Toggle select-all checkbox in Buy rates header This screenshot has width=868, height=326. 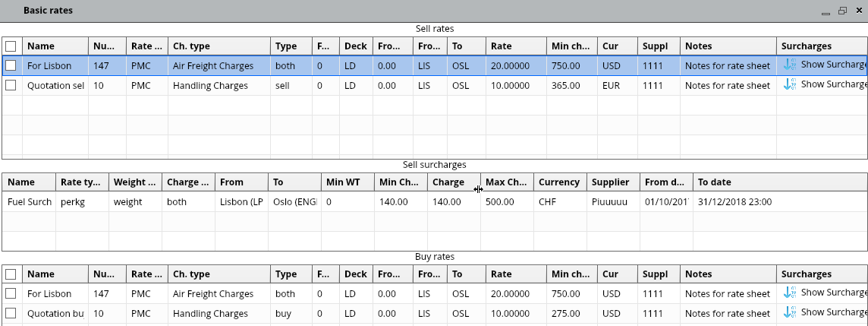(11, 274)
